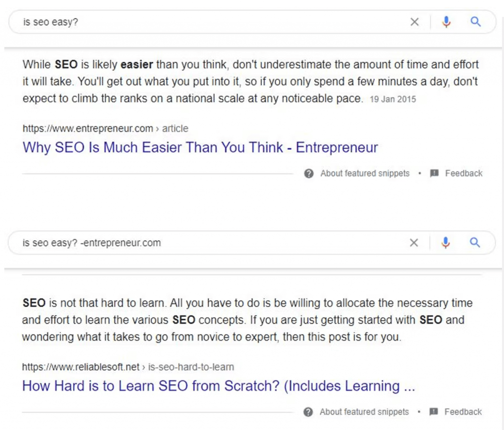Click question mark icon under Reliablesoft result
Viewport: 504px width, 430px height.
tap(308, 412)
